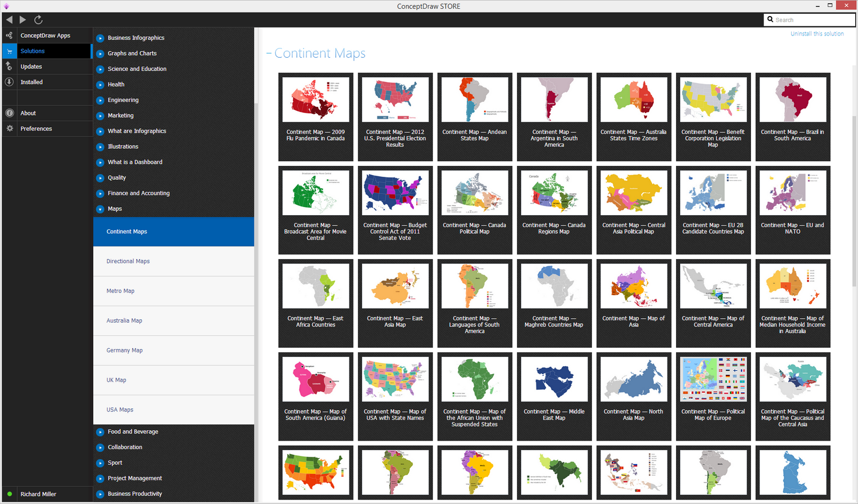Click the Solutions cart icon
This screenshot has width=858, height=504.
tap(9, 51)
